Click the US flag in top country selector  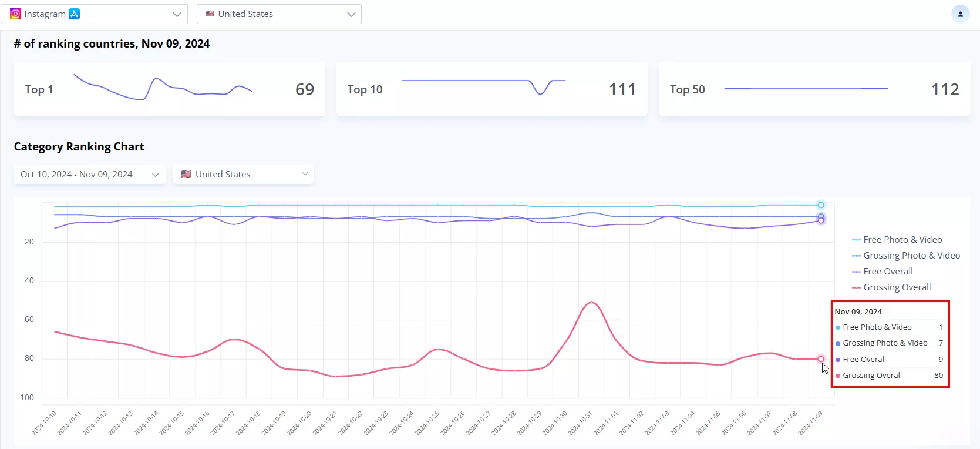(210, 14)
